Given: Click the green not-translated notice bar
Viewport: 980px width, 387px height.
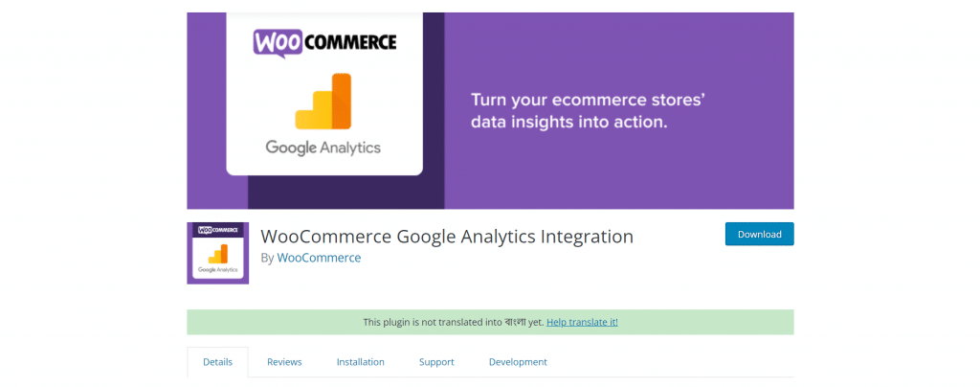Looking at the screenshot, I should point(491,323).
